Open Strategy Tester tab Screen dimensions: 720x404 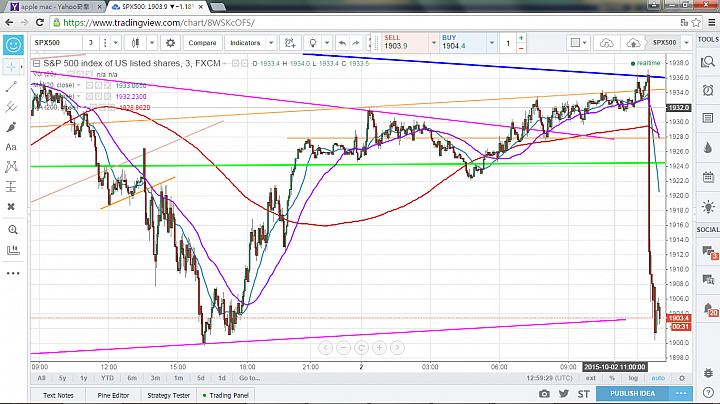click(x=169, y=395)
